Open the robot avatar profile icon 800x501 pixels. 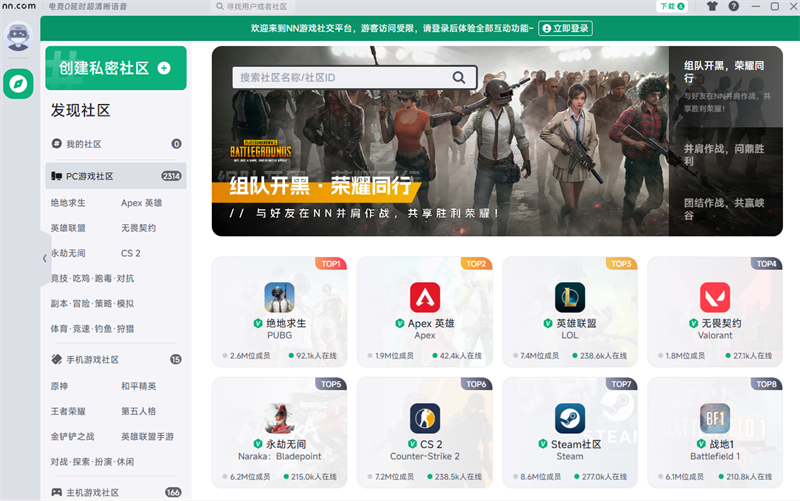click(18, 36)
